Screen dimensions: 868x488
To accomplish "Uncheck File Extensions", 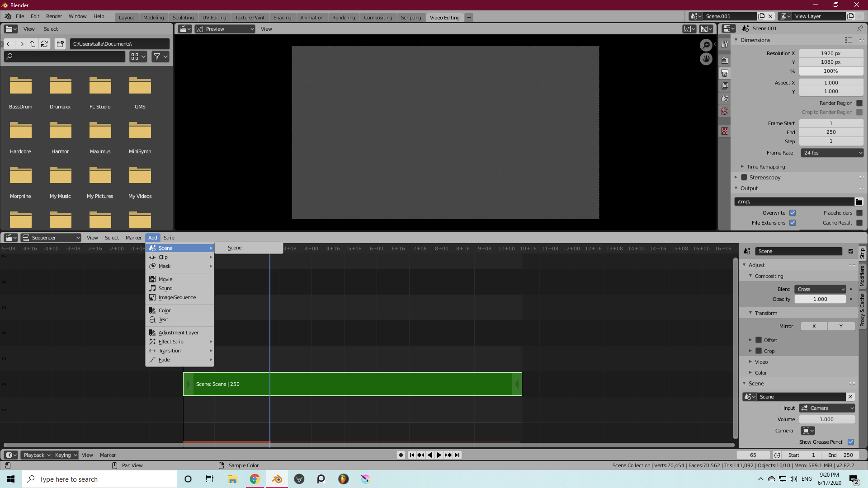I will click(x=793, y=223).
